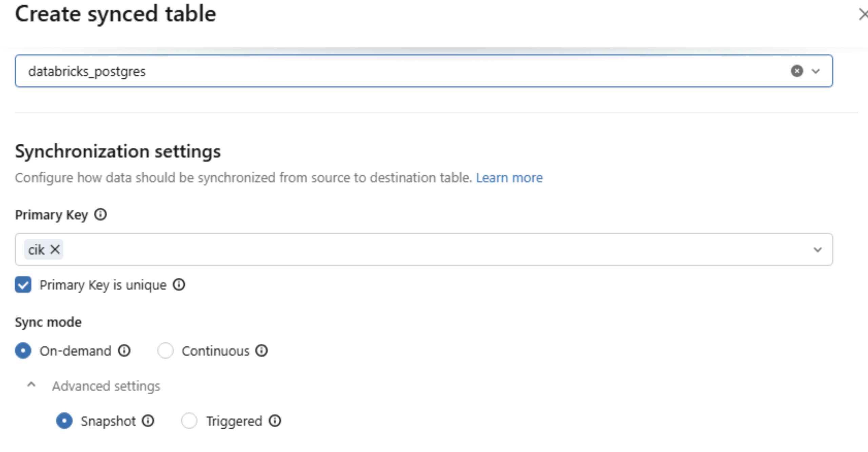Click info icon next to On-demand
The height and width of the screenshot is (452, 868).
124,351
